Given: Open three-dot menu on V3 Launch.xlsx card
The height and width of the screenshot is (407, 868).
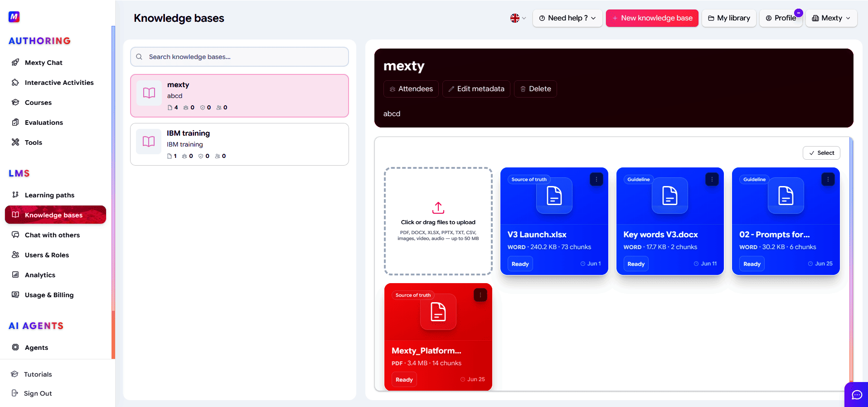Looking at the screenshot, I should (x=596, y=179).
